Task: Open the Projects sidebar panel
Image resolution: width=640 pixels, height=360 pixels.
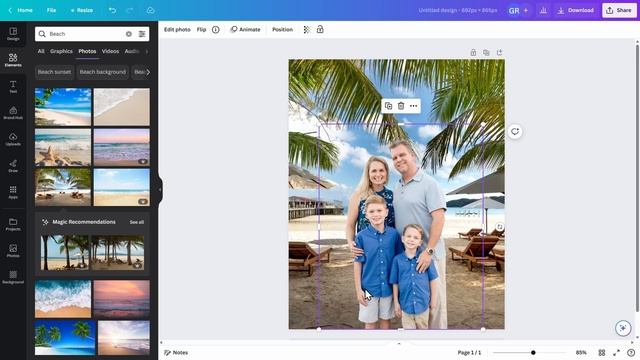Action: (13, 224)
